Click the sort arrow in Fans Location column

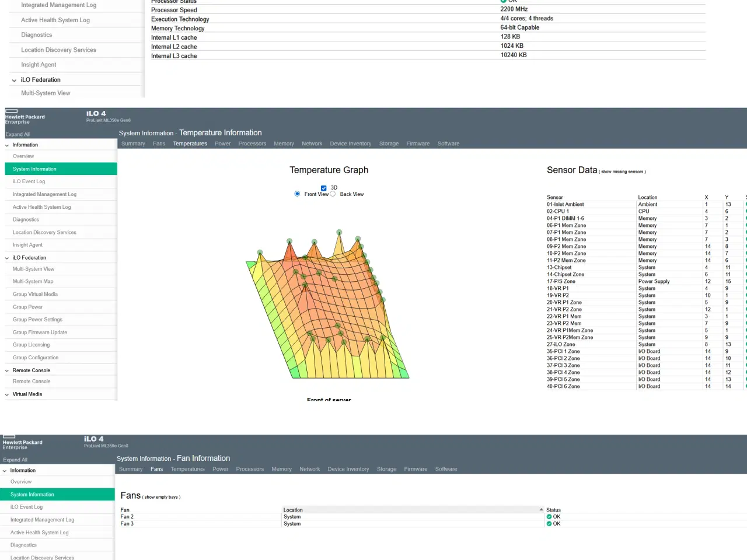click(x=541, y=510)
